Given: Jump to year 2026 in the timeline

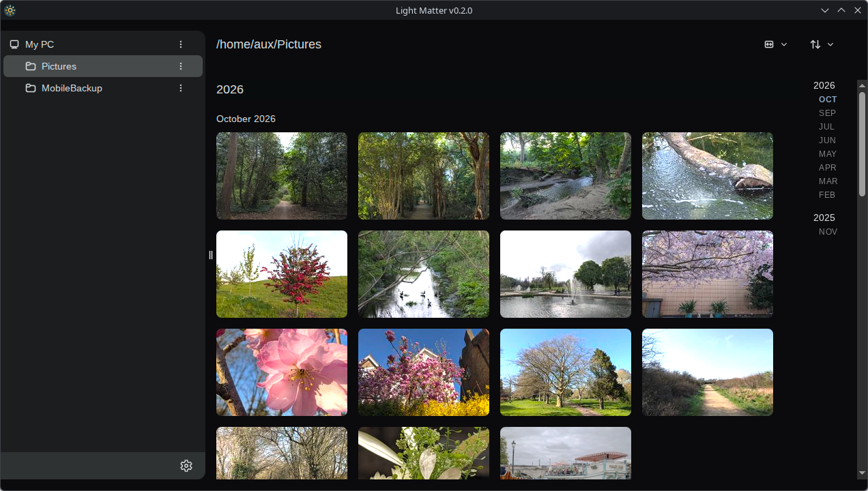Looking at the screenshot, I should point(824,85).
